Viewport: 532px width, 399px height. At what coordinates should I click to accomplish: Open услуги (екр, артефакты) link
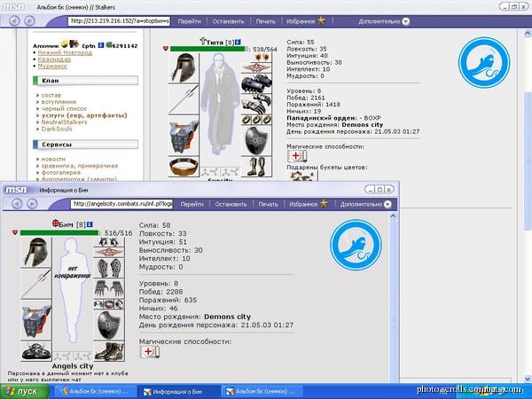[x=84, y=115]
